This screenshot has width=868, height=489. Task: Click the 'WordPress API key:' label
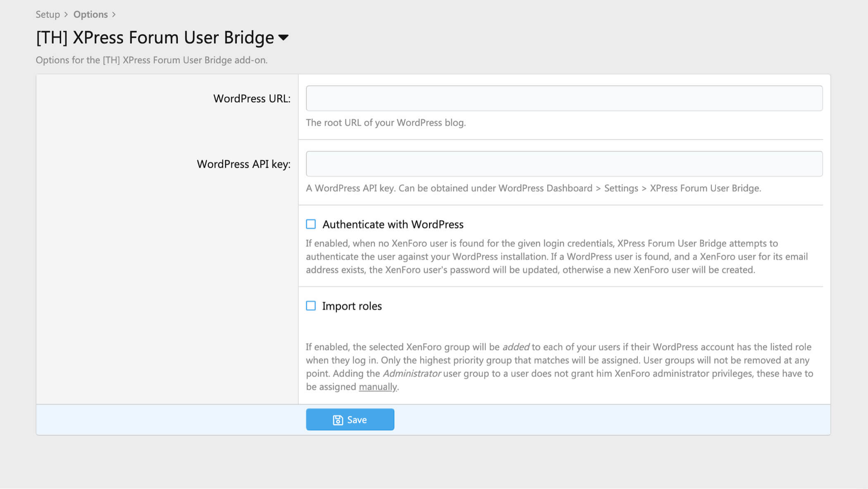point(243,164)
